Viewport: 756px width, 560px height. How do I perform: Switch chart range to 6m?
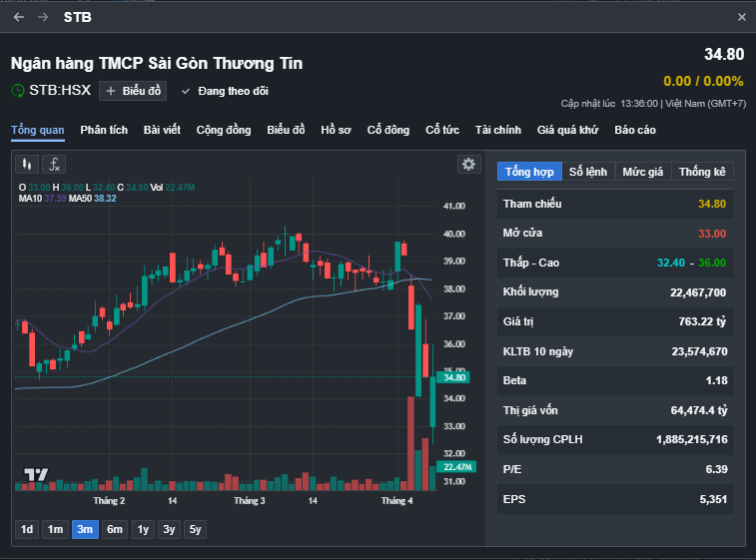point(115,529)
